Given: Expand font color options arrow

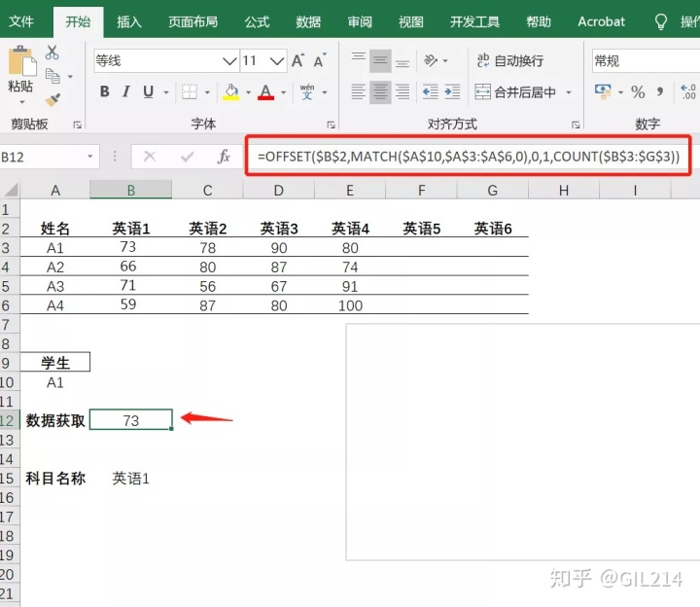Looking at the screenshot, I should [x=284, y=92].
